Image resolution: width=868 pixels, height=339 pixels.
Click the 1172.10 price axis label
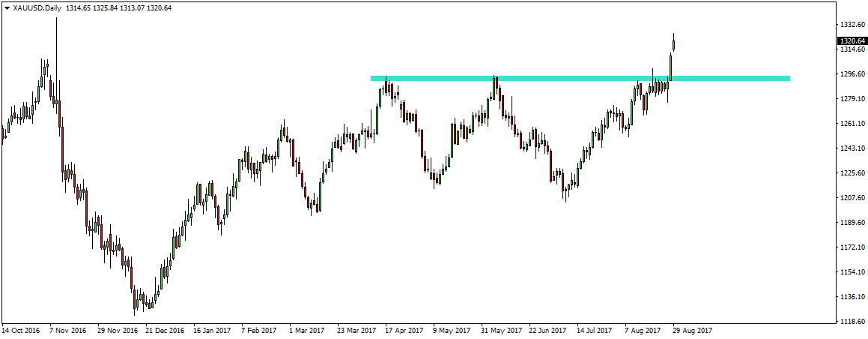[x=852, y=247]
